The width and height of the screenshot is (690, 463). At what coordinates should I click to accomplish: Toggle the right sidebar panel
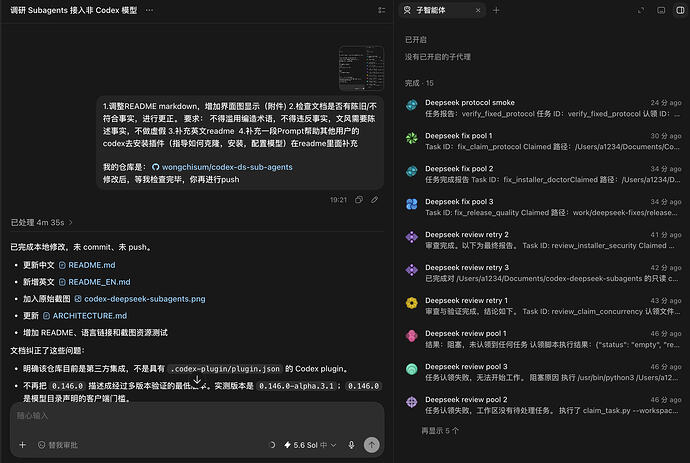click(680, 10)
